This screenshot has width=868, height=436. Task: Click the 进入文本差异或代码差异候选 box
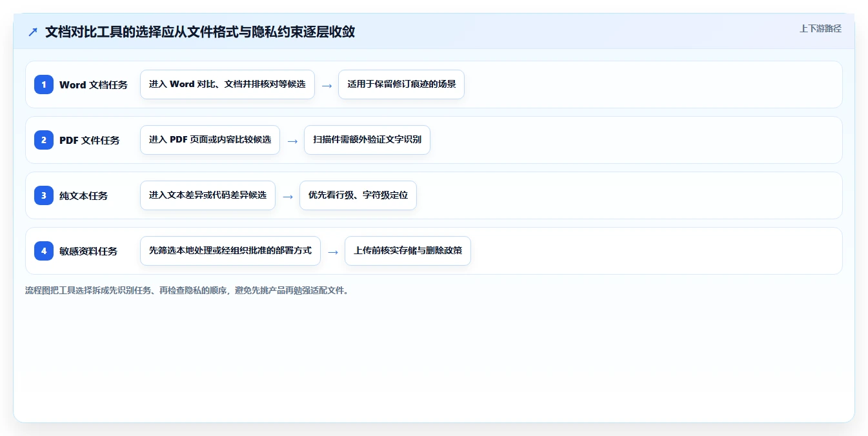(x=208, y=195)
